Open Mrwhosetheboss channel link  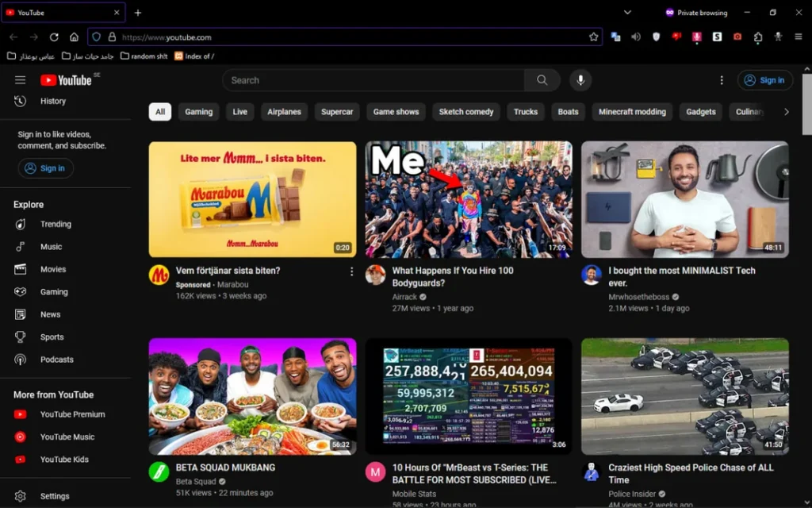click(x=638, y=297)
